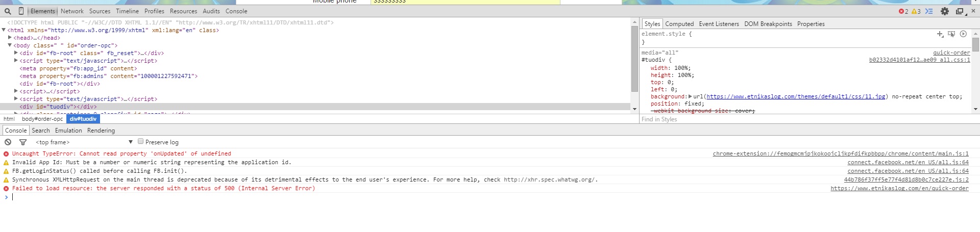Image resolution: width=980 pixels, height=232 pixels.
Task: Click the Styles pane vertical scrollbar thumb
Action: tap(975, 45)
